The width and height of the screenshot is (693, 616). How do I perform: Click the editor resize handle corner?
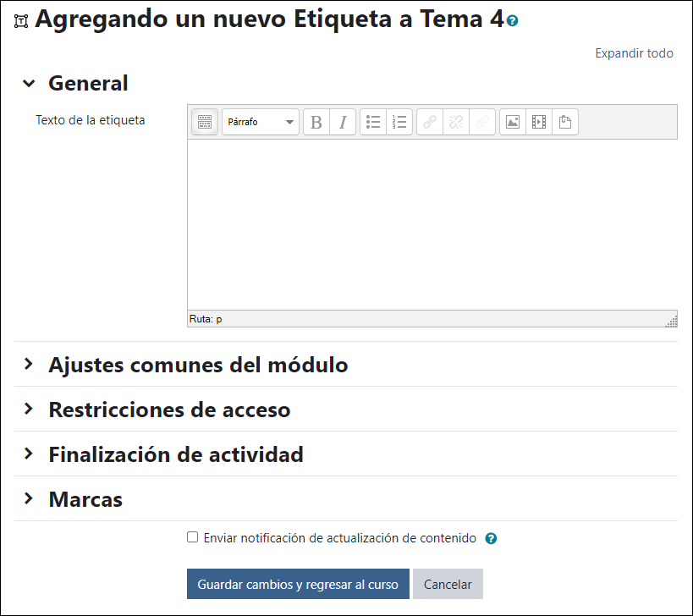tap(672, 322)
